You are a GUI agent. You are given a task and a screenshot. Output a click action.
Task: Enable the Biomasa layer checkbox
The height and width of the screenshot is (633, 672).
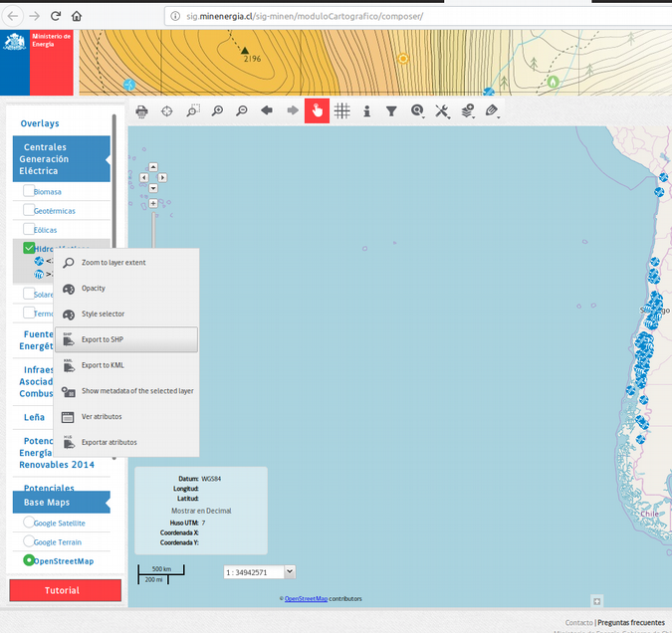29,191
